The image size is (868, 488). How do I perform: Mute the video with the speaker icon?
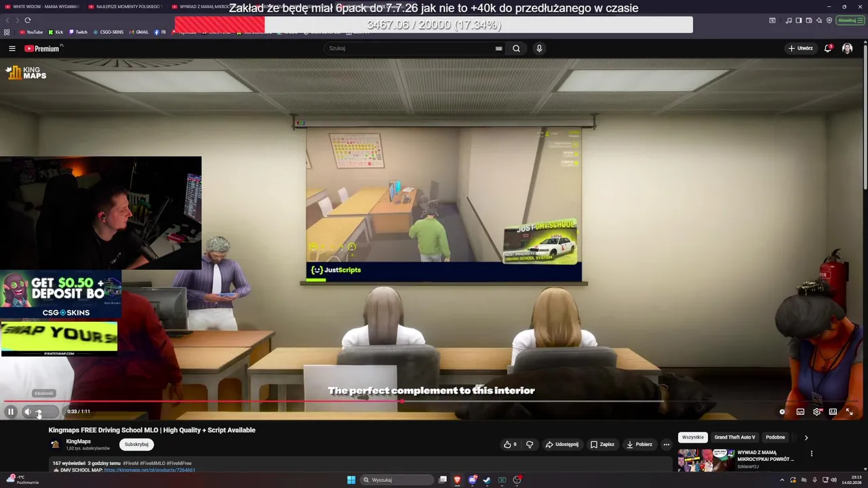(28, 411)
